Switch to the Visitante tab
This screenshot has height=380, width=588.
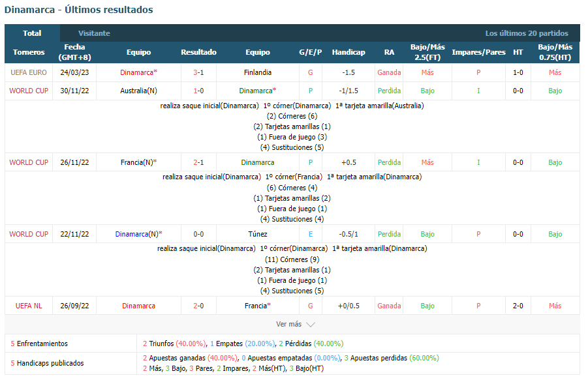click(x=94, y=33)
